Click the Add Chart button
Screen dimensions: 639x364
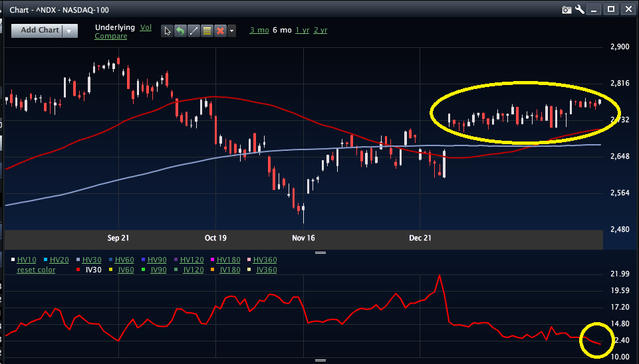[x=39, y=31]
